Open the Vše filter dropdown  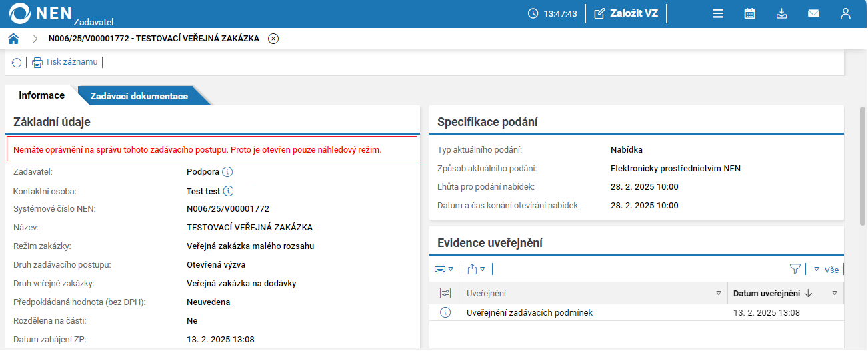(x=826, y=270)
